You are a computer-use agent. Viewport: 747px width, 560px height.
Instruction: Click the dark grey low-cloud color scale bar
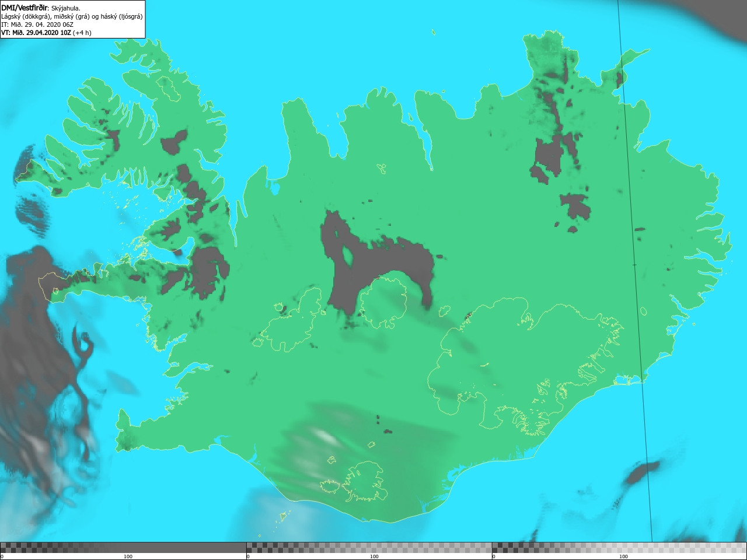(123, 548)
